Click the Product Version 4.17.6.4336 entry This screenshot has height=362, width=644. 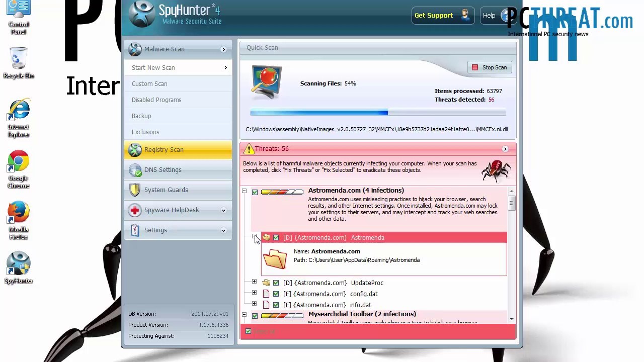(x=178, y=325)
